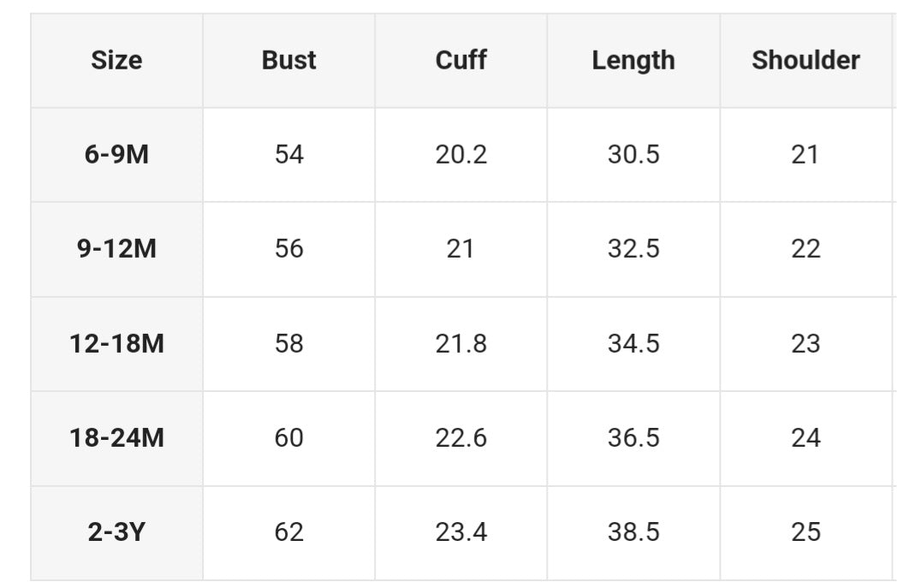921x588 pixels.
Task: Click the Length value 38.5
Action: tap(633, 532)
